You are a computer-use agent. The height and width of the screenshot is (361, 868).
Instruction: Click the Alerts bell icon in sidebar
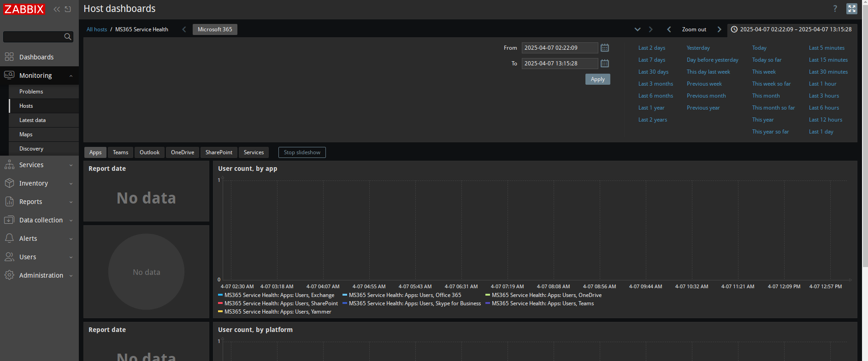(9, 239)
